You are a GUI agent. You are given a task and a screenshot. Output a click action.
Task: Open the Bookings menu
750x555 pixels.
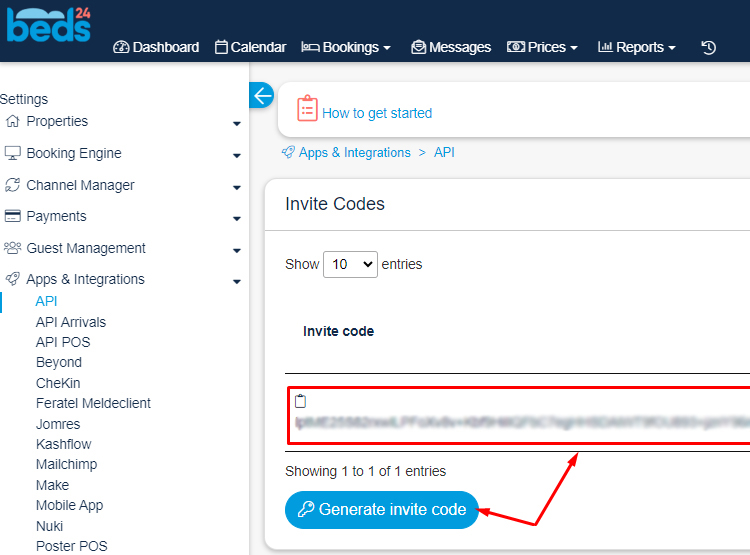(x=346, y=47)
